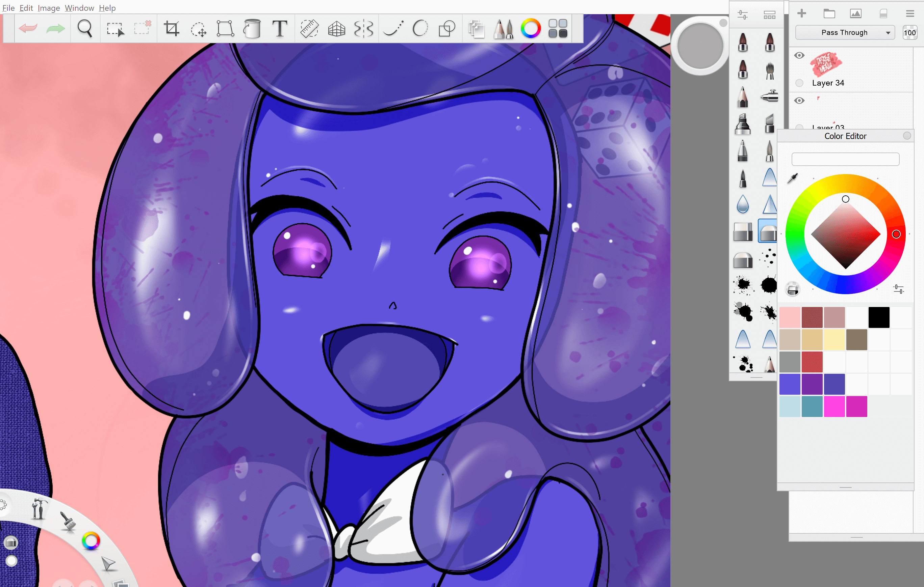This screenshot has height=587, width=924.
Task: Click the Undo arrow
Action: click(x=28, y=29)
